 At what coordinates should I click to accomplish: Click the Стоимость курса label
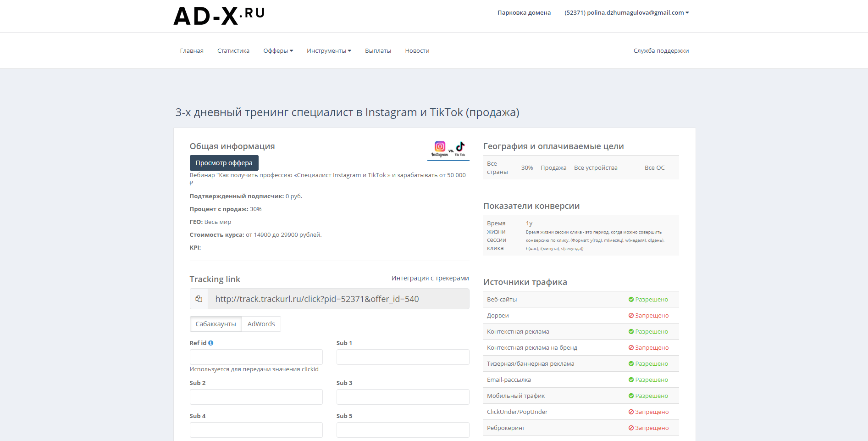tap(217, 234)
